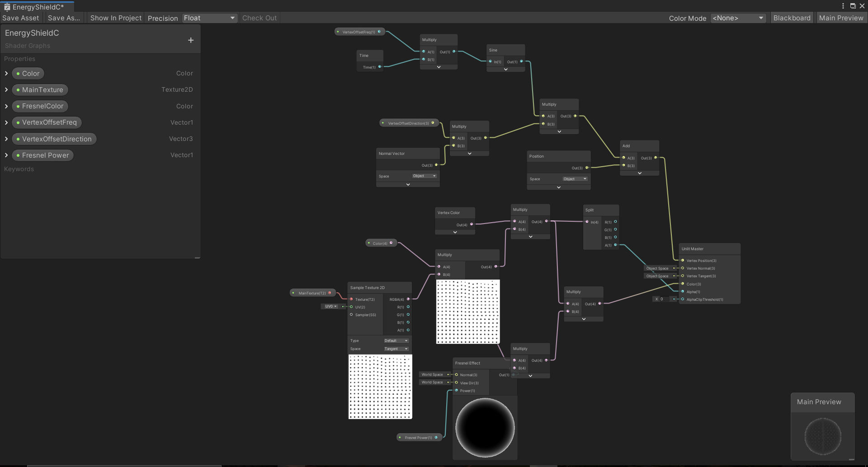Toggle the Main Preview panel visibility
The image size is (868, 467).
(841, 18)
